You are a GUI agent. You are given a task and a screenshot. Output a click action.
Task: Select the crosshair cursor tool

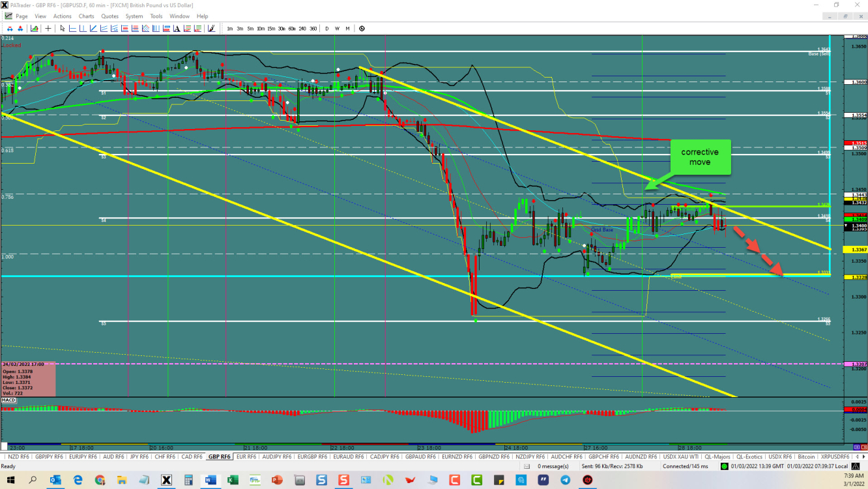click(48, 29)
